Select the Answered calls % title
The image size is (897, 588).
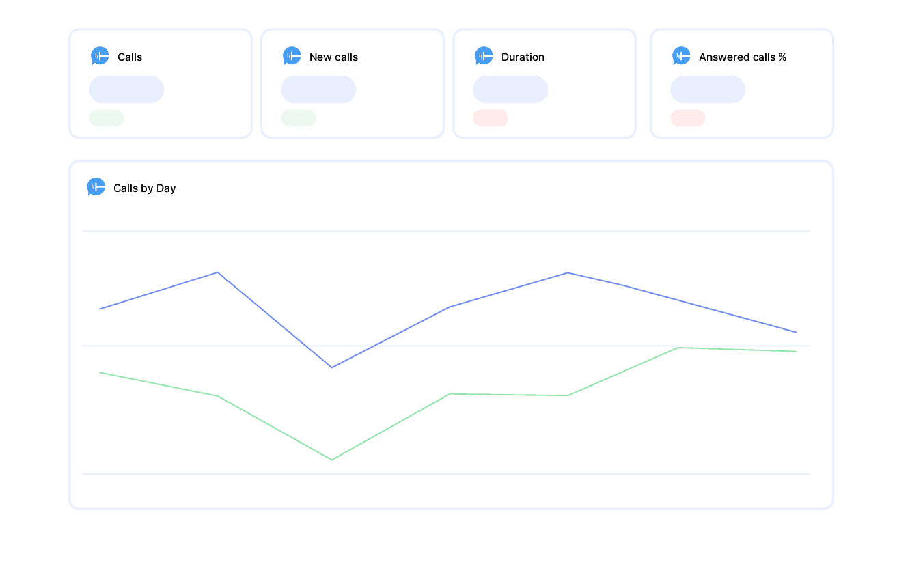tap(743, 57)
